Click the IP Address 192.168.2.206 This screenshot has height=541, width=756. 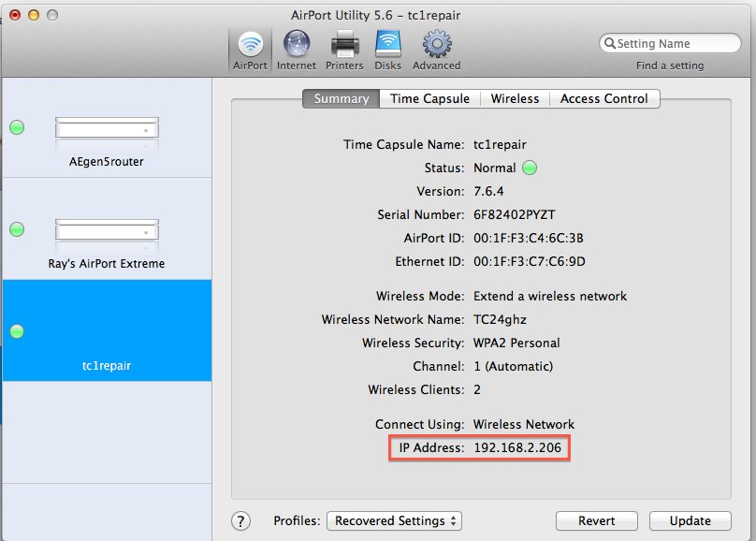[517, 448]
